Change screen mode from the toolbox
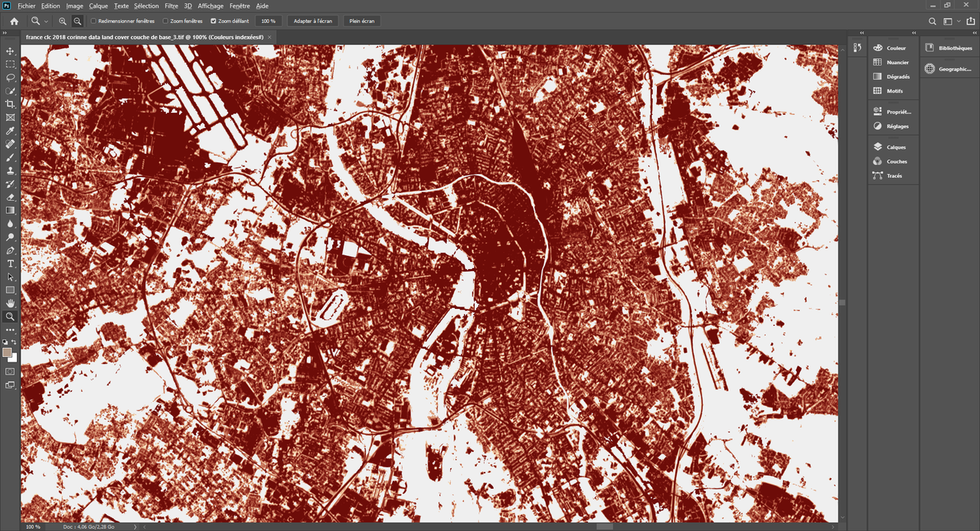The image size is (980, 531). [10, 385]
